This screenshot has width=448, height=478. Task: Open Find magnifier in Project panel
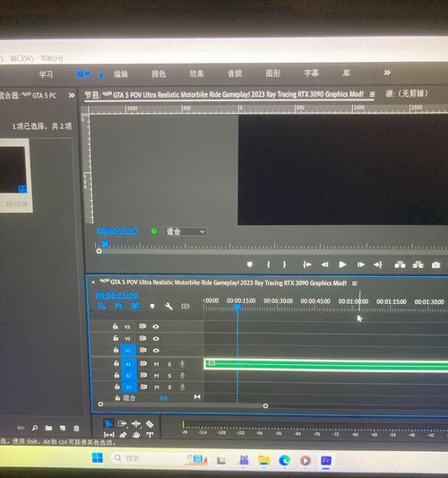pyautogui.click(x=35, y=428)
